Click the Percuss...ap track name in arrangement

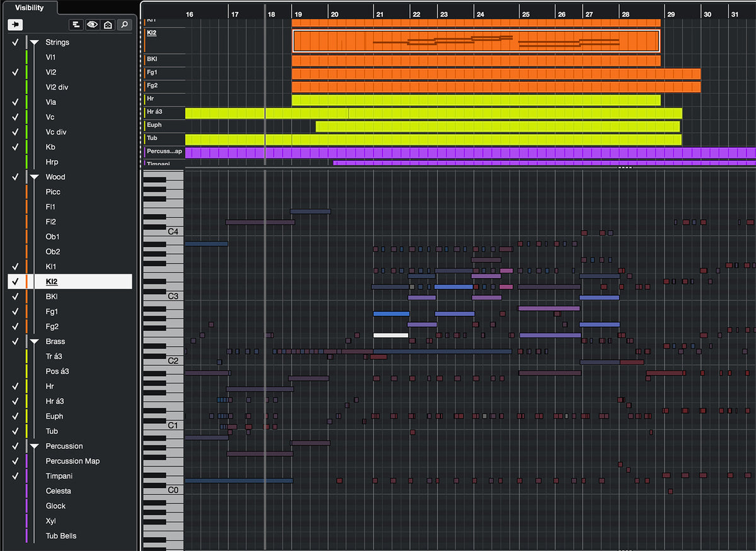coord(164,152)
